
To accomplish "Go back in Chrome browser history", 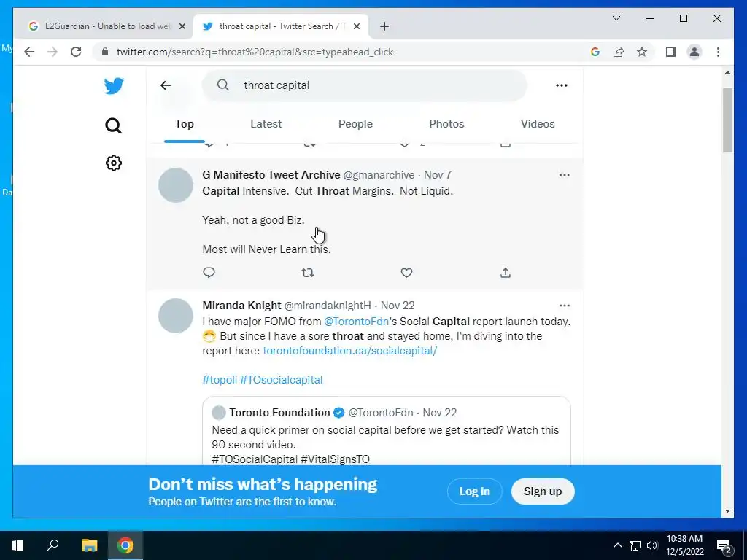I will coord(29,52).
